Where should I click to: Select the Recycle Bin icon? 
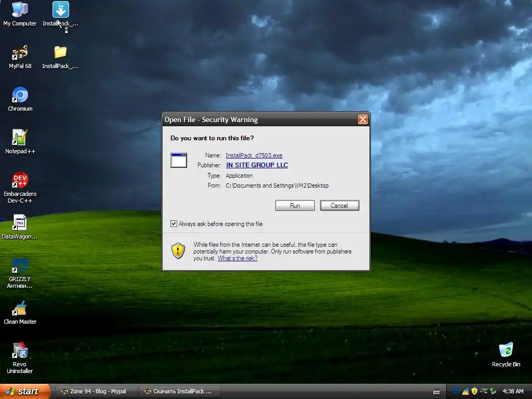point(506,354)
